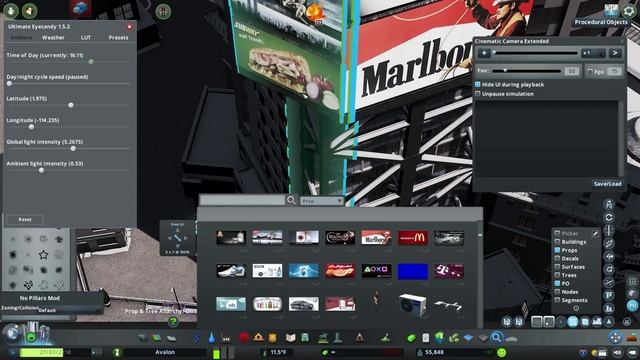Select the Marlboro billboard prop thumbnail
Screen dimensions: 640x360
click(x=376, y=238)
